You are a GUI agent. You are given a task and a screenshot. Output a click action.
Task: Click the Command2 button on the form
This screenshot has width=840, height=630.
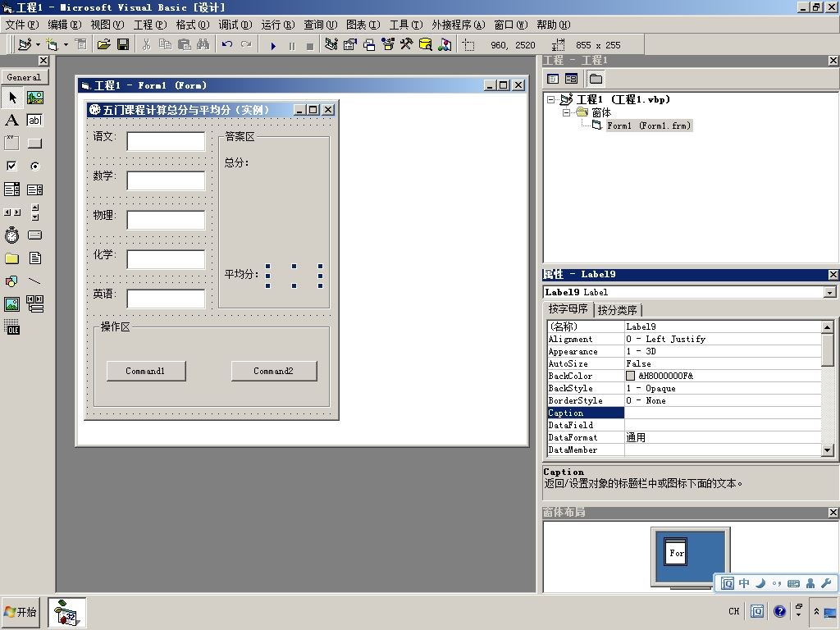(x=274, y=371)
